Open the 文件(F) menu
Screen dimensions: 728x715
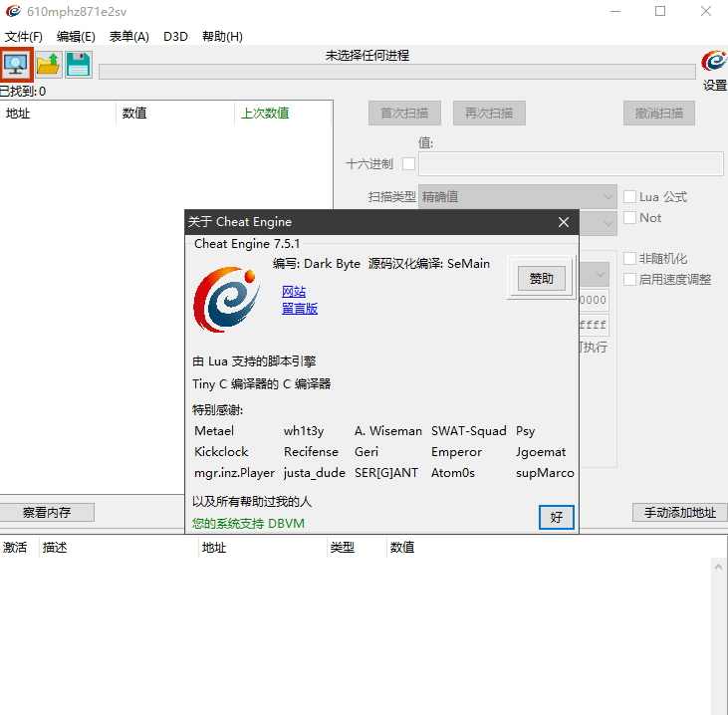(24, 36)
